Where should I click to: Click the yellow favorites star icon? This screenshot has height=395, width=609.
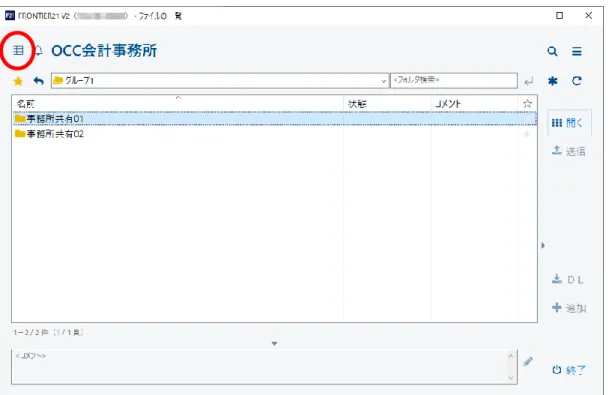[x=18, y=81]
